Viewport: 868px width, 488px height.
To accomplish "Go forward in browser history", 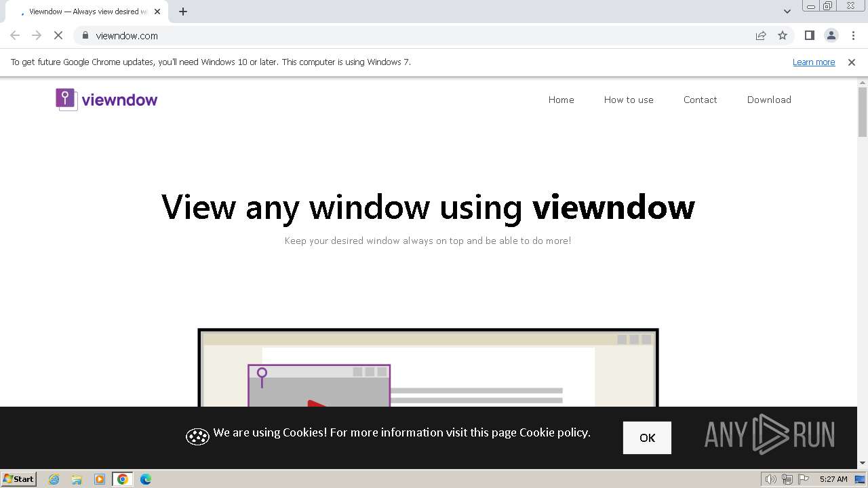I will point(37,35).
